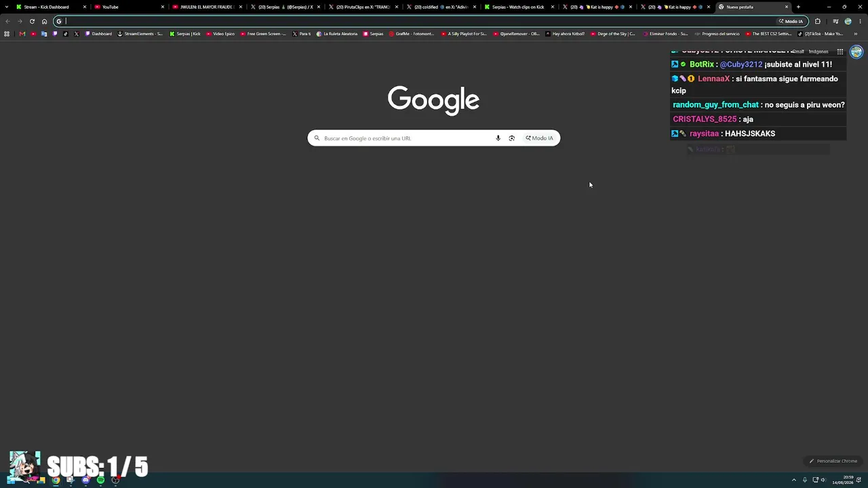The height and width of the screenshot is (488, 868).
Task: Open the tab search dropdown arrow
Action: pyautogui.click(x=8, y=7)
